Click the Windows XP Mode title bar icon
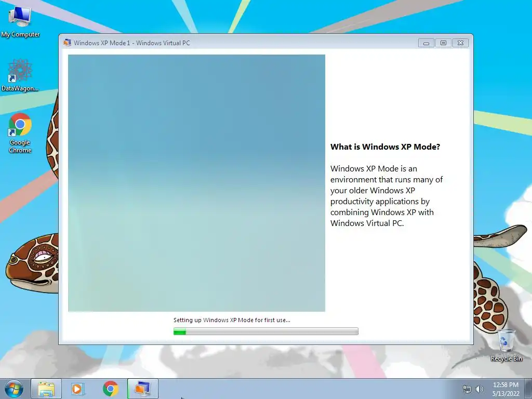This screenshot has height=399, width=532. [x=67, y=43]
